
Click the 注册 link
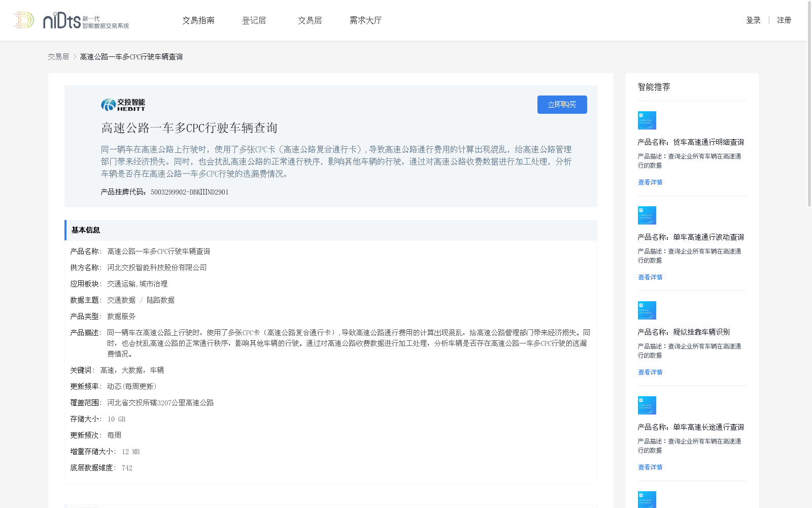pos(784,20)
